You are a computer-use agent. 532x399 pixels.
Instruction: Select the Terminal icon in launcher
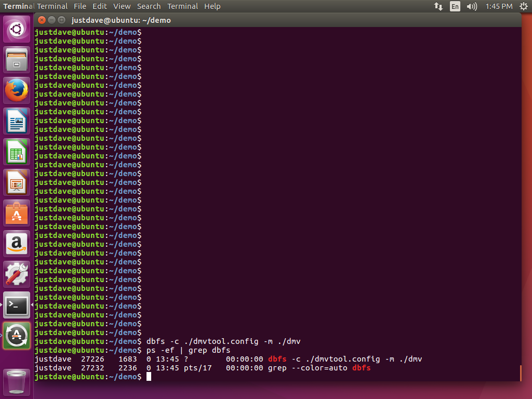click(x=17, y=305)
